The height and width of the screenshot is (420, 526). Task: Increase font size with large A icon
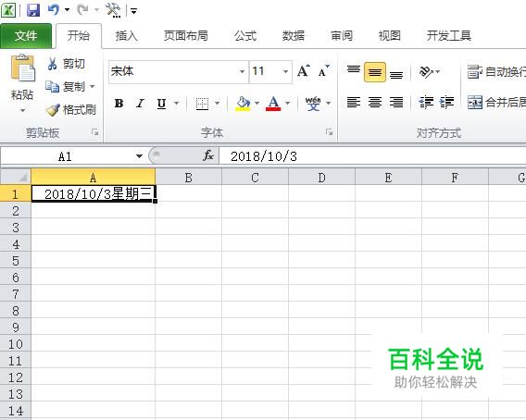304,70
